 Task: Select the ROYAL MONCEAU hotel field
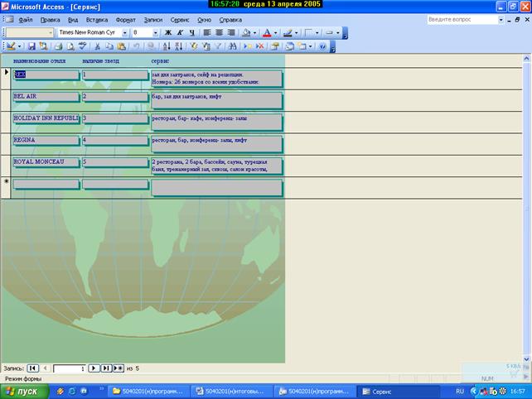(46, 162)
